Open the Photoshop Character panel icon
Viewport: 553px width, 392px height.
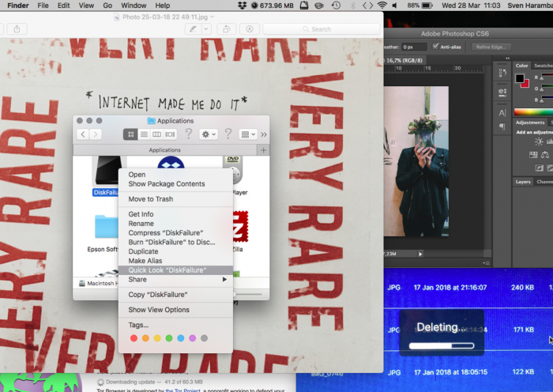[502, 113]
